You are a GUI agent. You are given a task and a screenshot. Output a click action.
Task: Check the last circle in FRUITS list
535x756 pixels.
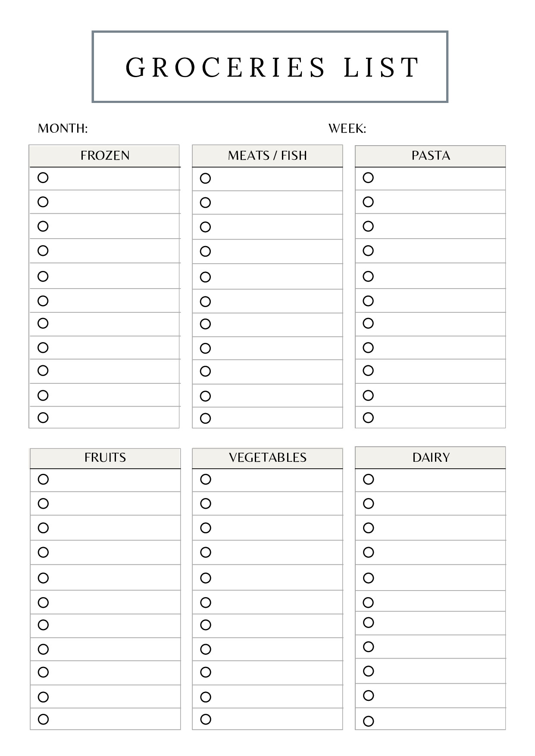(44, 719)
